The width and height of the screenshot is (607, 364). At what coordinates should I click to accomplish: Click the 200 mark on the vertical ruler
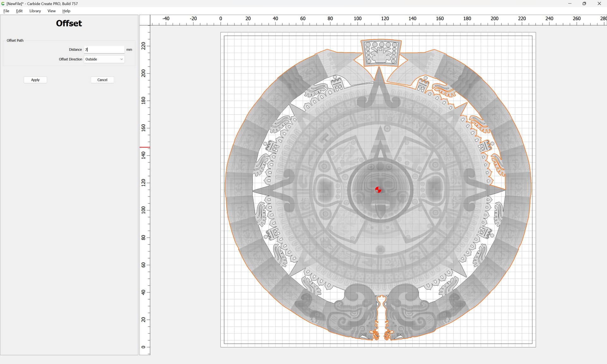click(x=144, y=73)
